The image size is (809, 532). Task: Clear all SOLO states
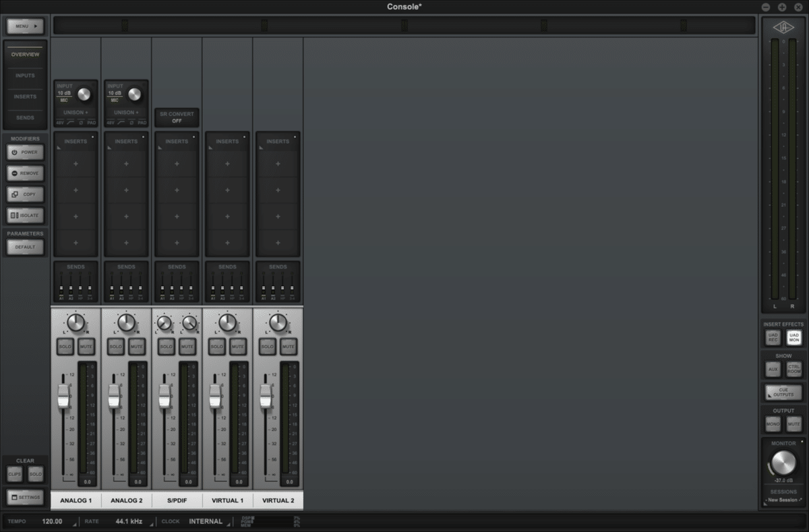(36, 474)
